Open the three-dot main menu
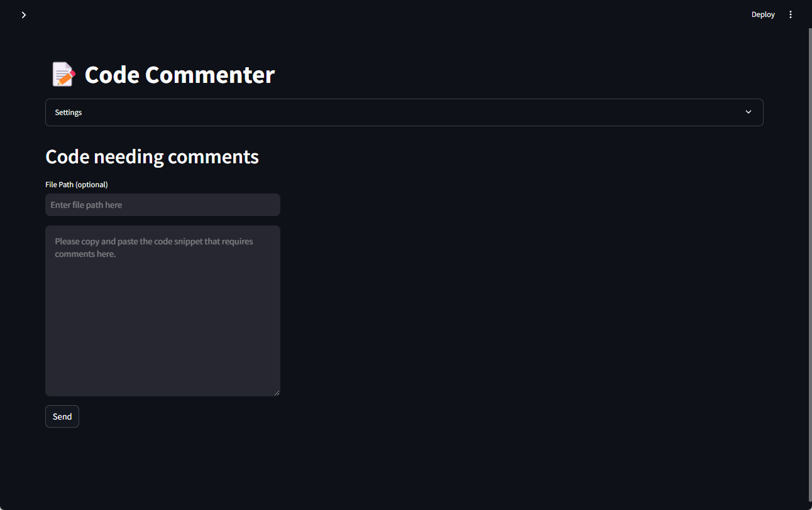 pos(791,14)
